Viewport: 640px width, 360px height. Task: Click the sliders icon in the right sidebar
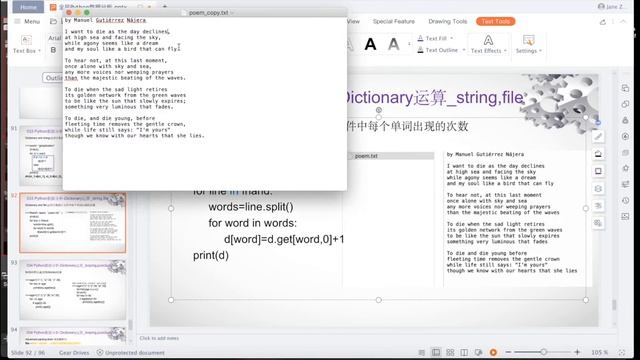(625, 184)
